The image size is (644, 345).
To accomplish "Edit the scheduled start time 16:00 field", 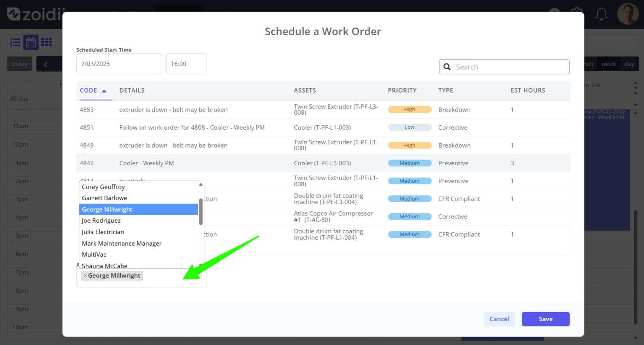I will coord(186,64).
